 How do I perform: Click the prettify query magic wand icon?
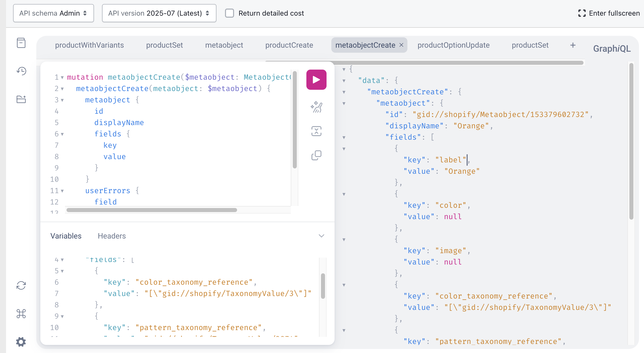316,107
